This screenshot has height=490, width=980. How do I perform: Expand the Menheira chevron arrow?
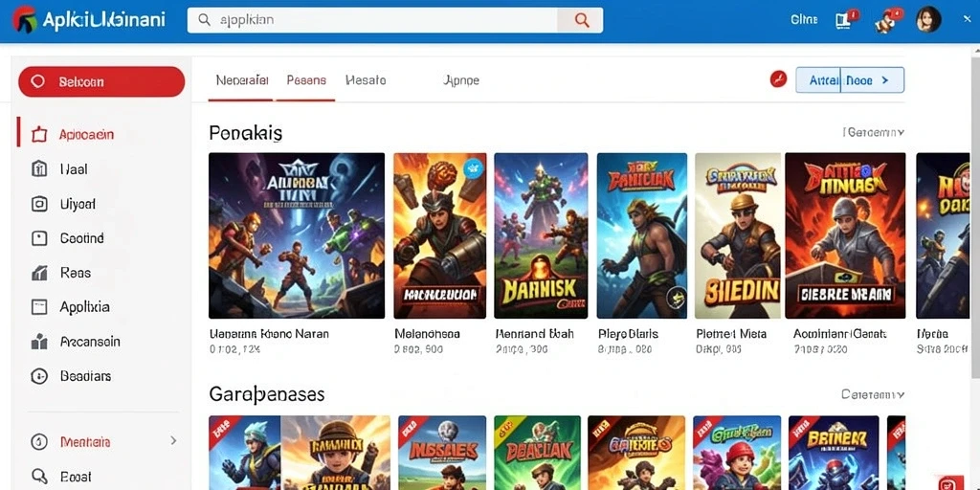coord(173,440)
